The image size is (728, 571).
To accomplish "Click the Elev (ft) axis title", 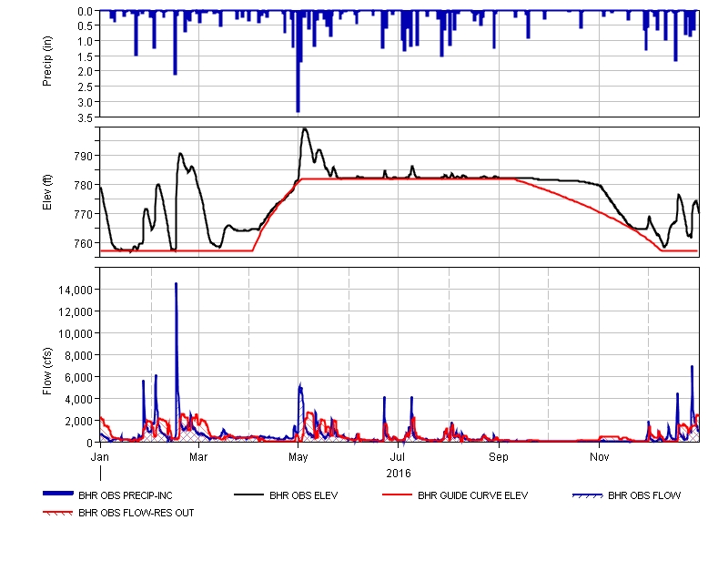I will pos(47,192).
